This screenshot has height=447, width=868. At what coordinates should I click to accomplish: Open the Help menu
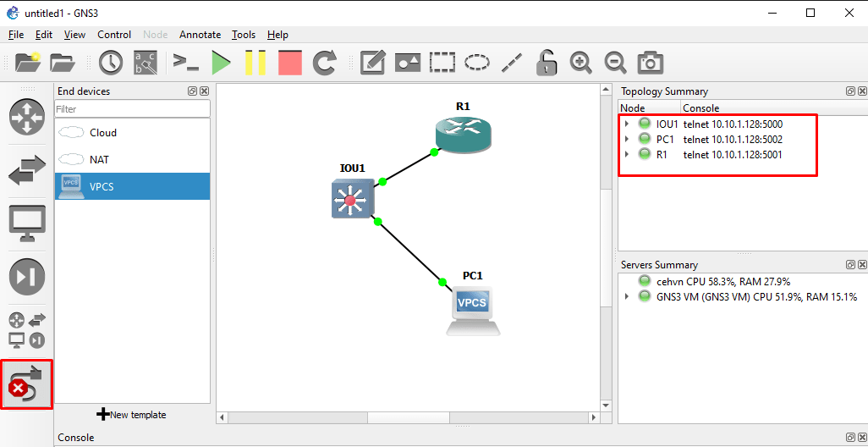pos(277,35)
